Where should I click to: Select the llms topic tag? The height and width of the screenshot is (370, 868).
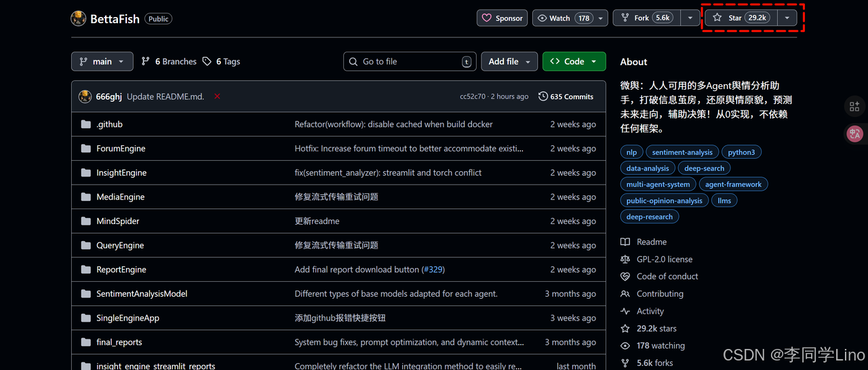click(x=724, y=201)
